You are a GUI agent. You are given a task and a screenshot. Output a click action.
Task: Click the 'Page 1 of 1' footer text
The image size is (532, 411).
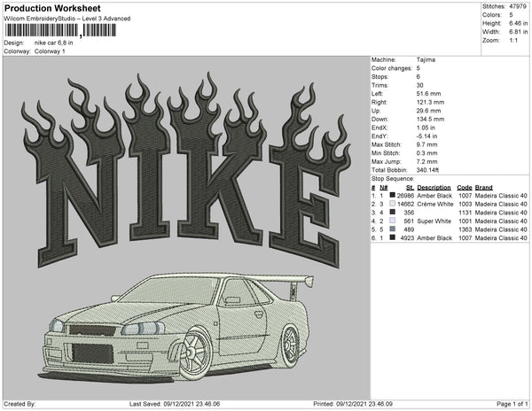pos(512,404)
